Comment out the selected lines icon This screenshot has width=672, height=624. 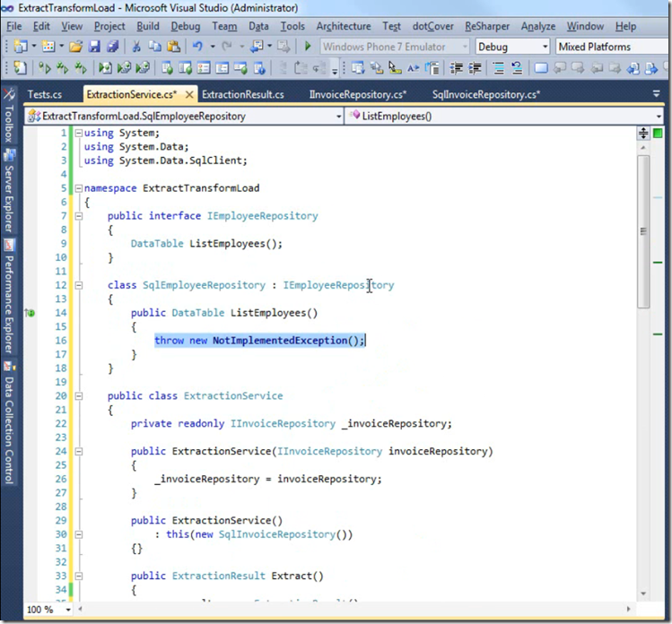click(x=498, y=68)
